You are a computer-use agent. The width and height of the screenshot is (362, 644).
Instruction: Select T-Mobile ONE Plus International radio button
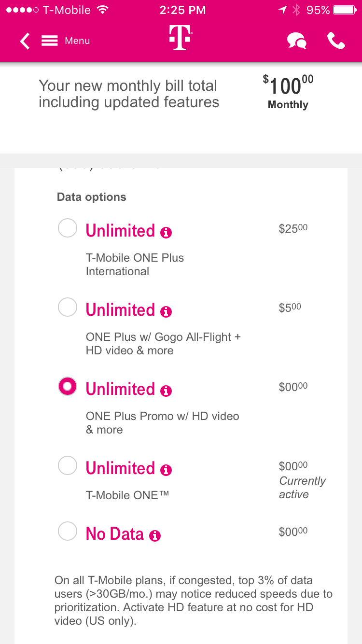tap(68, 228)
